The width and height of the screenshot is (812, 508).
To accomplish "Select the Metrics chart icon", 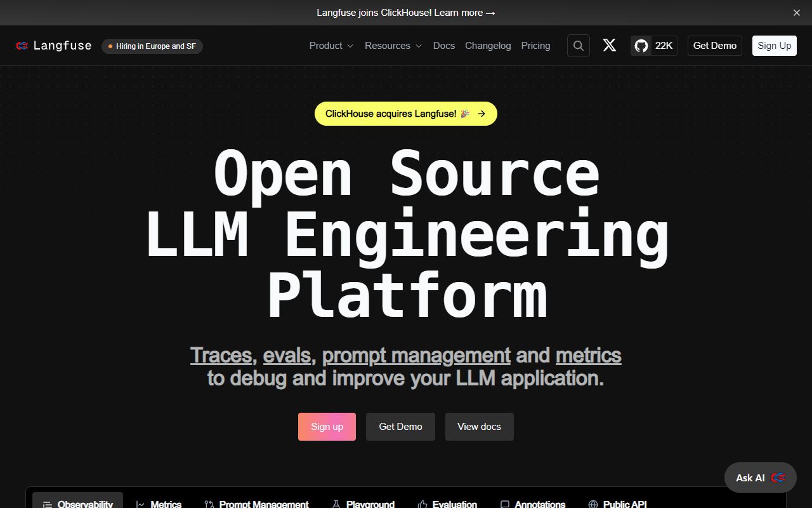I will pyautogui.click(x=140, y=504).
